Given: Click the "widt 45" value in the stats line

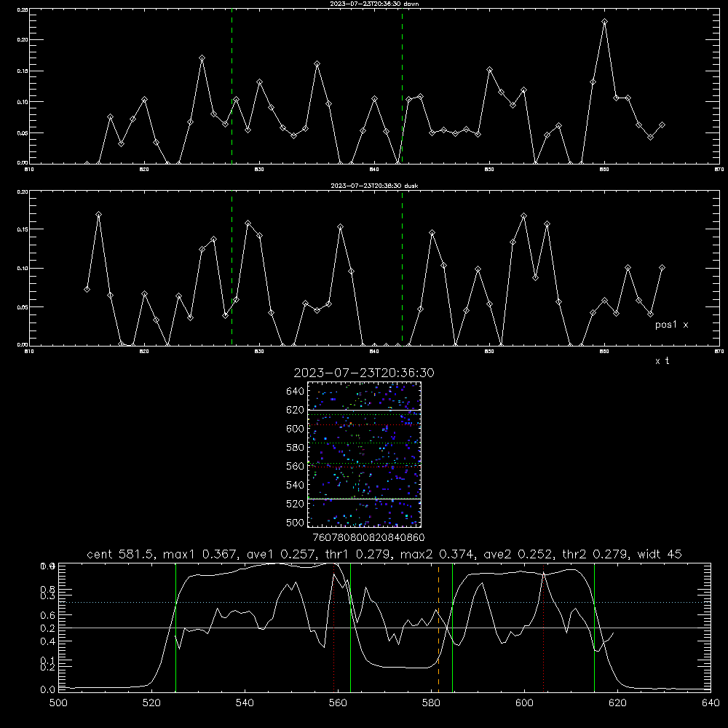Looking at the screenshot, I should (x=660, y=554).
